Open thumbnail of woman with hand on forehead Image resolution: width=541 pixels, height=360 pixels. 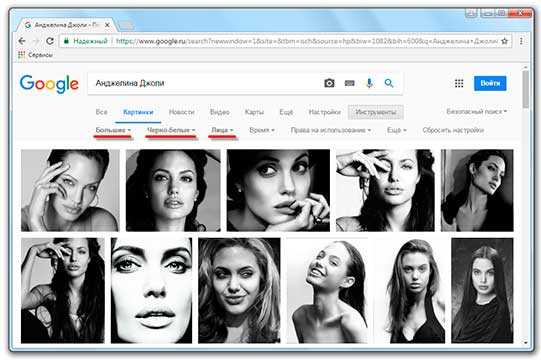click(x=70, y=190)
